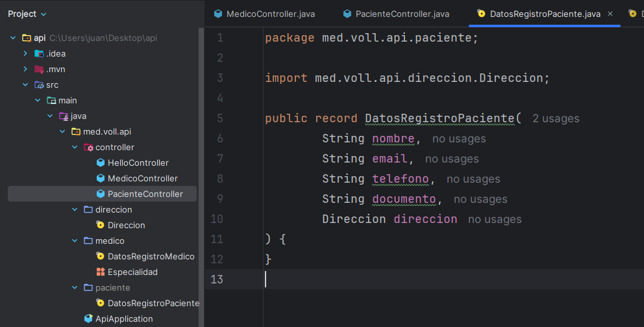Click the DatosRegistroPaciente.java tab icon
Screen dimensions: 644x327
click(481, 14)
